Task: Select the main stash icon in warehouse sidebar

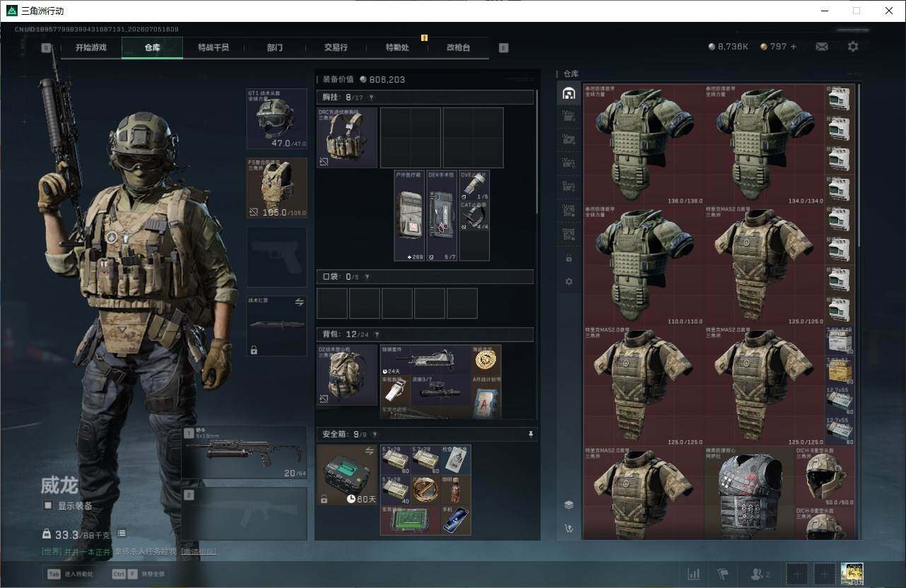Action: [x=568, y=93]
